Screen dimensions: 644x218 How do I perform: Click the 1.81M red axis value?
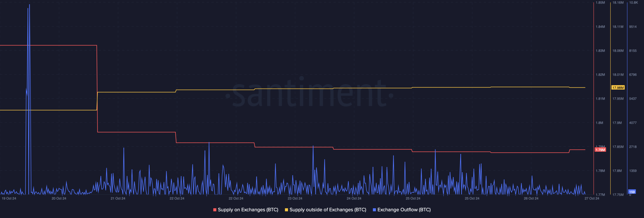[x=600, y=99]
